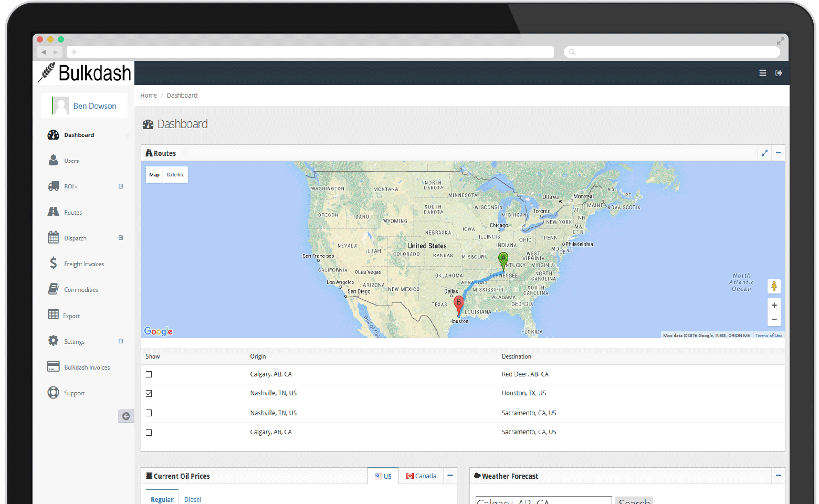Click the Home breadcrumb link

tap(149, 96)
